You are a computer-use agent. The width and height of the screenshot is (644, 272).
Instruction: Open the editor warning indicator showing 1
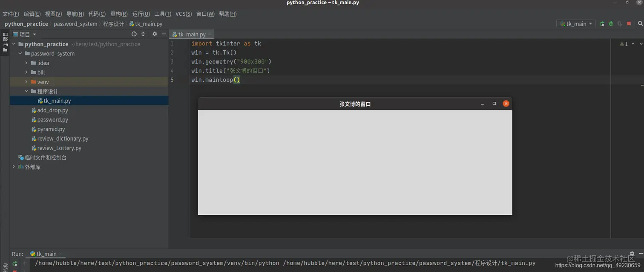click(624, 44)
